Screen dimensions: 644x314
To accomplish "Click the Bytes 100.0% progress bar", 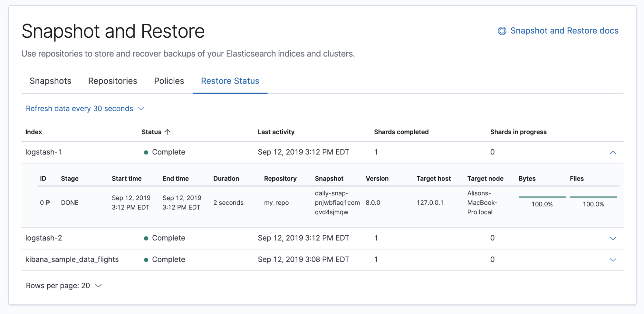I will pyautogui.click(x=542, y=197).
